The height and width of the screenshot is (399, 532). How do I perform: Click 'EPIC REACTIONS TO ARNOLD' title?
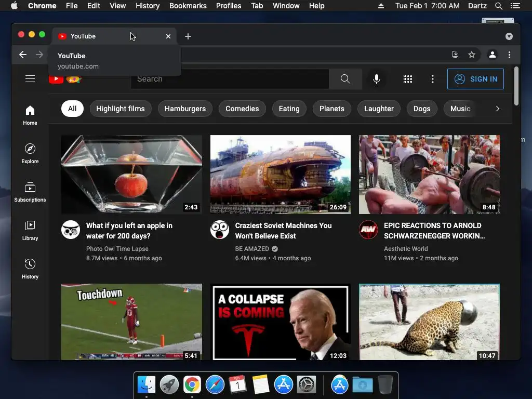pyautogui.click(x=434, y=231)
